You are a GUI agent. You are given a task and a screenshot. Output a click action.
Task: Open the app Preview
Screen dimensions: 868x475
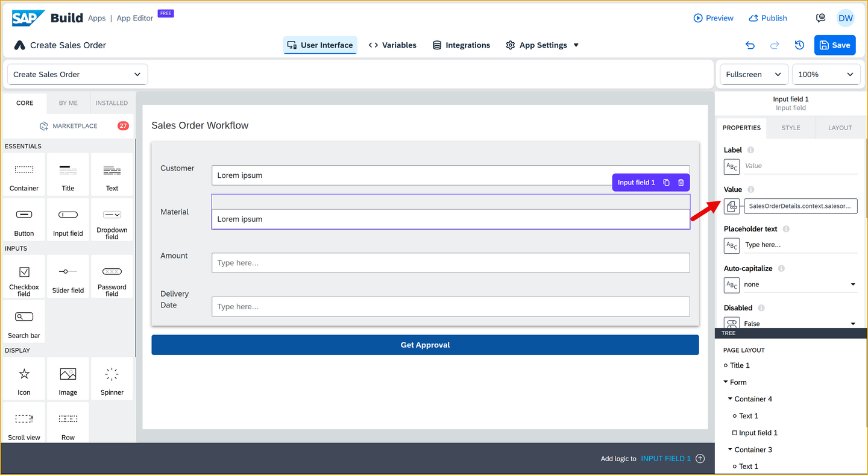coord(714,18)
